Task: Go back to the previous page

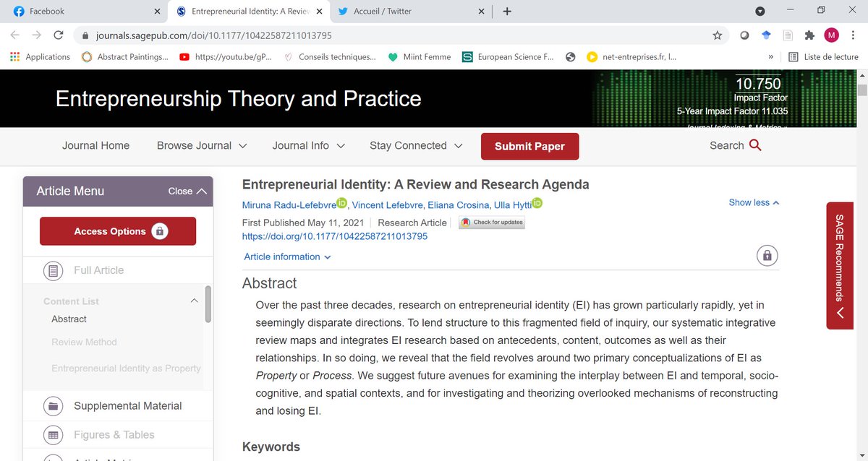Action: tap(15, 35)
